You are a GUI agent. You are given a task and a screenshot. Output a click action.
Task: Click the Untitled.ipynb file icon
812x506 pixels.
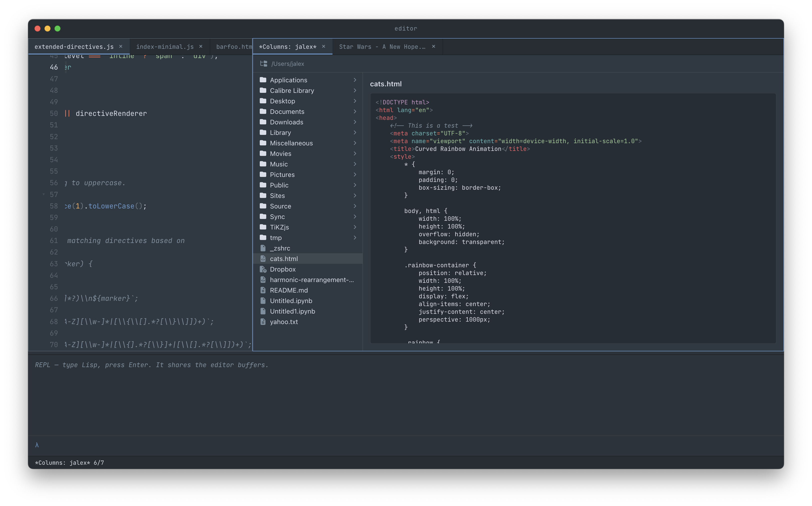263,301
